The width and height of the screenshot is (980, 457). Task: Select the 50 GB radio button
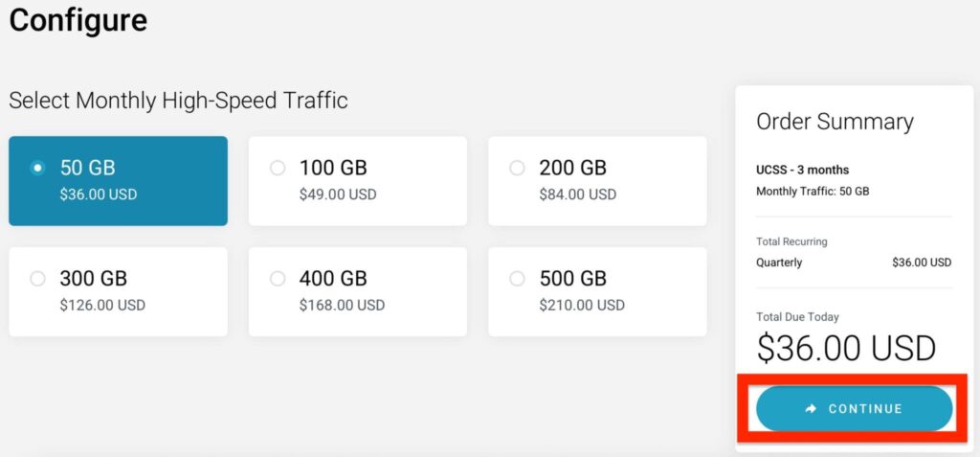click(x=37, y=168)
